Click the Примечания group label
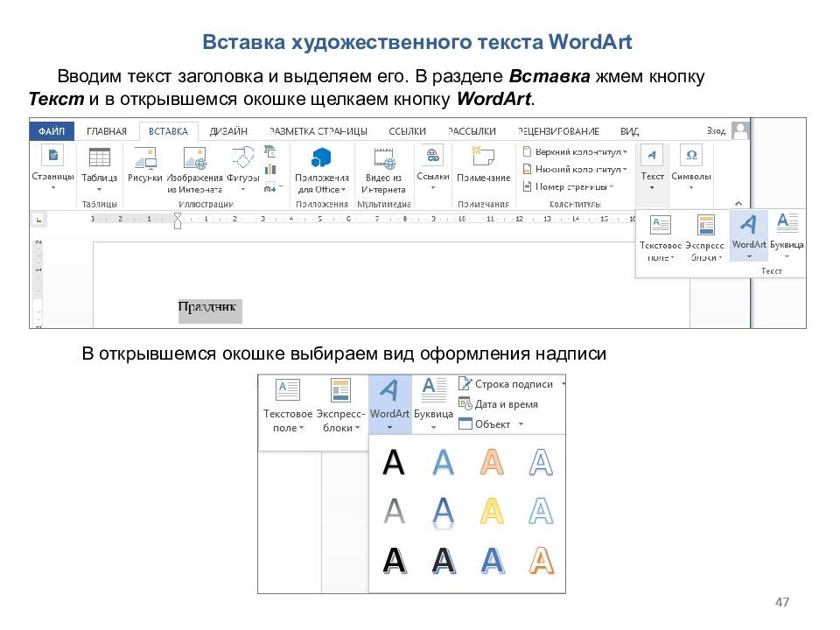 pos(483,204)
